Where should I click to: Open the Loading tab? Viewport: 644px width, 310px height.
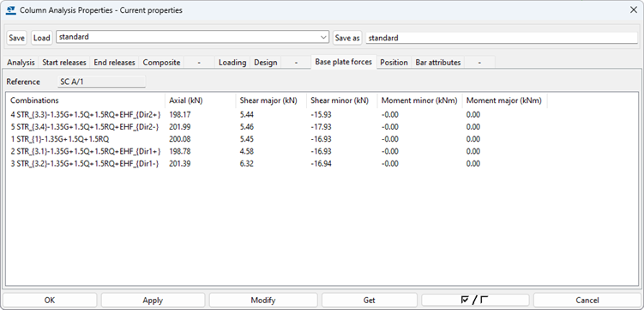tap(232, 63)
